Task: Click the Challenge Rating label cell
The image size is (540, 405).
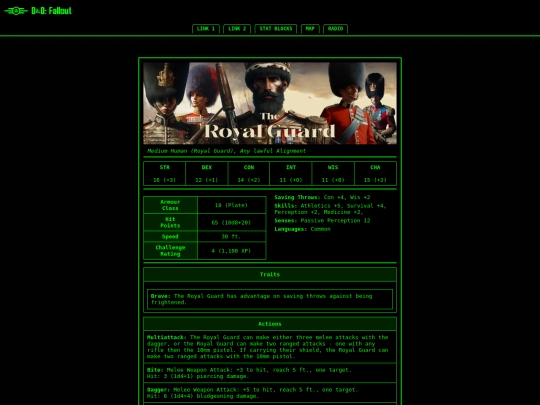Action: (x=170, y=251)
